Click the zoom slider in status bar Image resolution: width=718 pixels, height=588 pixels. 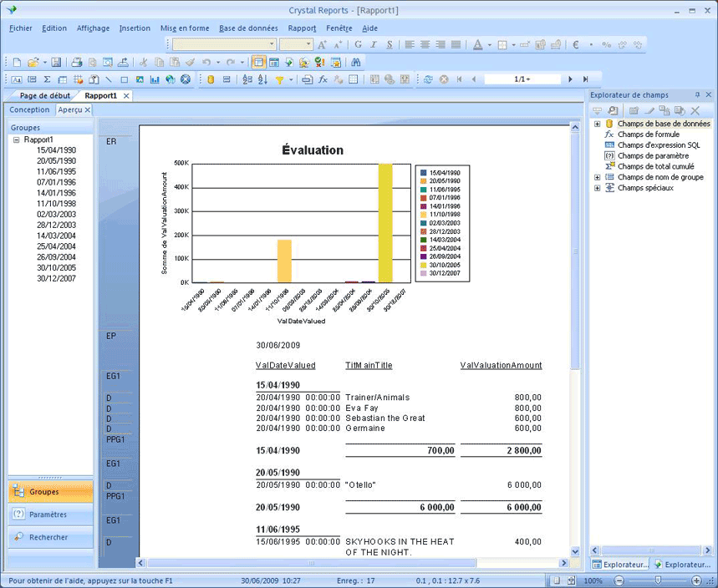pos(659,580)
